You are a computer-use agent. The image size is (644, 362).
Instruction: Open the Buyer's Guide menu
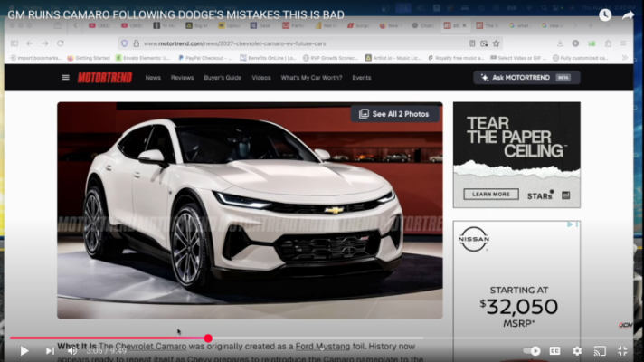point(223,78)
